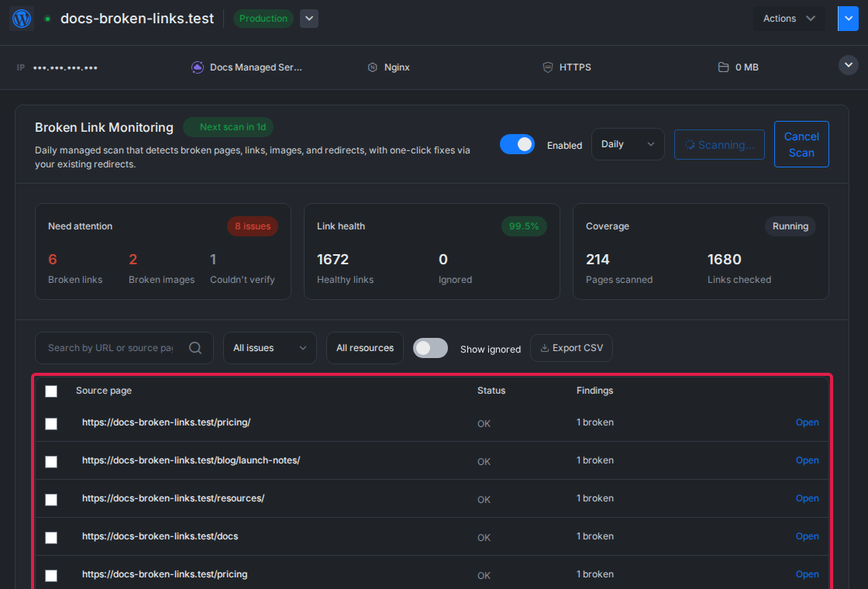This screenshot has height=589, width=868.
Task: Click the Search by URL input field
Action: point(124,348)
